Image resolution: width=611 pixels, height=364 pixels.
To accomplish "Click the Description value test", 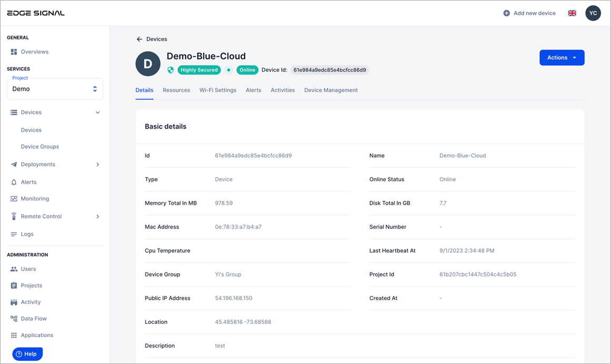I will pyautogui.click(x=220, y=346).
